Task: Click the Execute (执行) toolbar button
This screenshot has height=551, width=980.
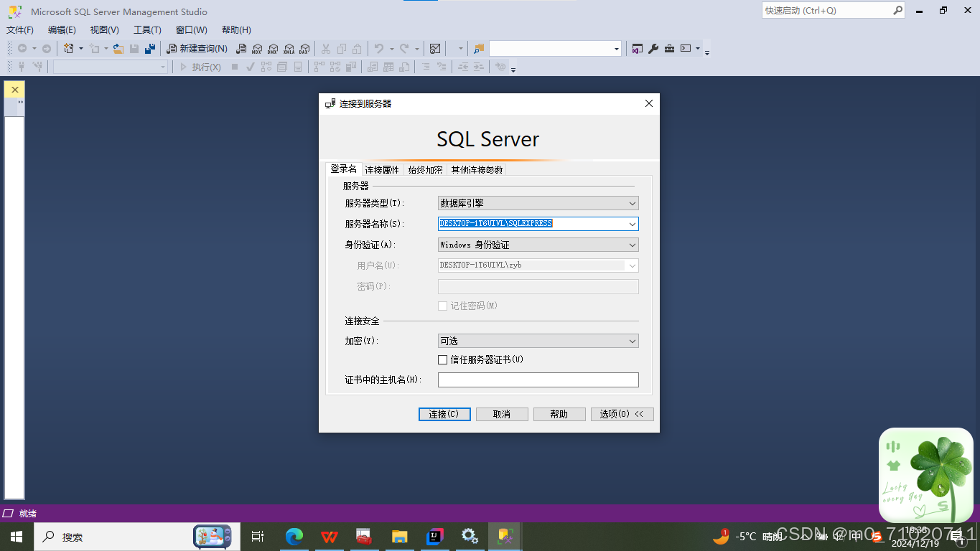Action: [x=200, y=67]
